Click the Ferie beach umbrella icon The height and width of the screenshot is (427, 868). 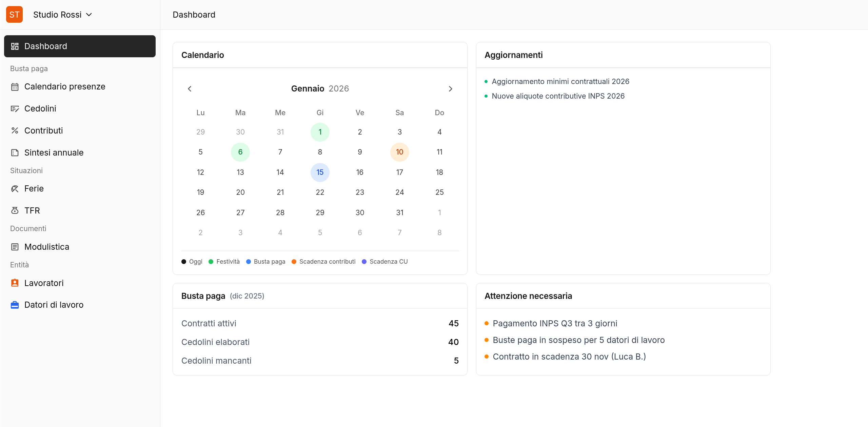click(15, 189)
